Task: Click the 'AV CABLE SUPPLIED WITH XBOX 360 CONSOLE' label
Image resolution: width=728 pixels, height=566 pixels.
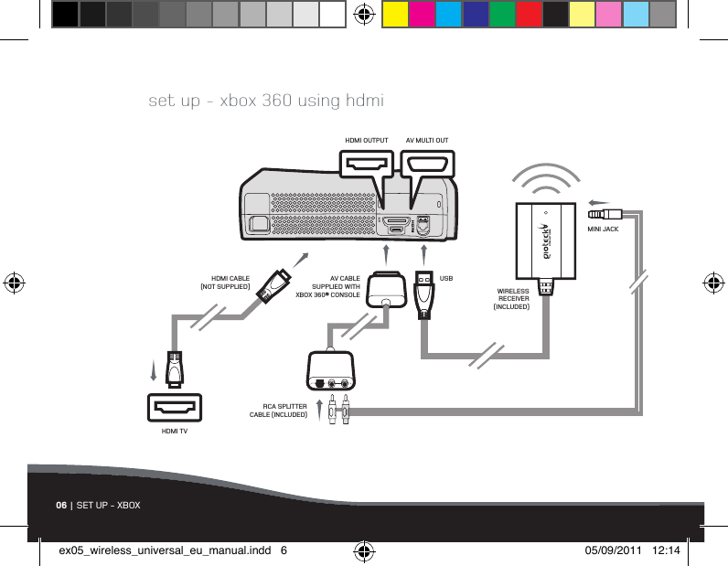Action: click(327, 286)
